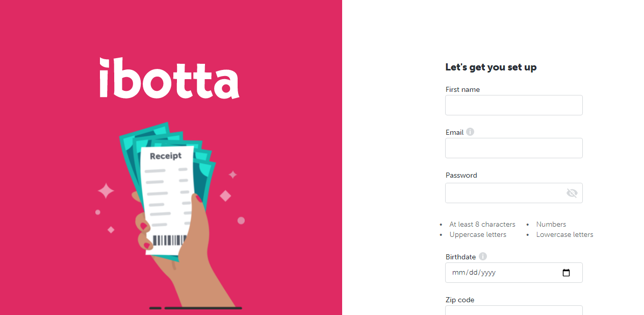Open the Birthdate info tooltip icon
The width and height of the screenshot is (644, 315).
tap(483, 256)
